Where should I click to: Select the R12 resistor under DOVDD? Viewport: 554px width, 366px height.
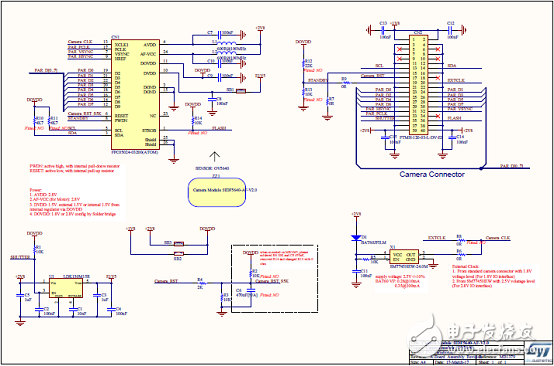pos(303,64)
